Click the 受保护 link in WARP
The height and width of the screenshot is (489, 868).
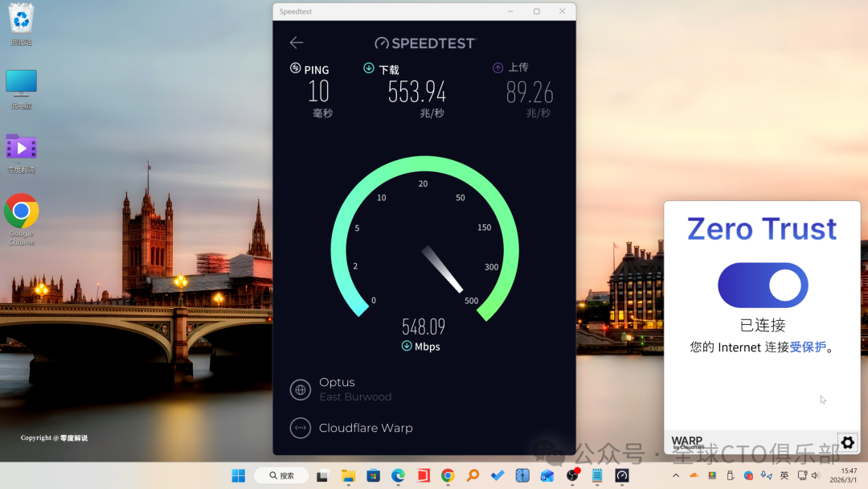tap(807, 347)
